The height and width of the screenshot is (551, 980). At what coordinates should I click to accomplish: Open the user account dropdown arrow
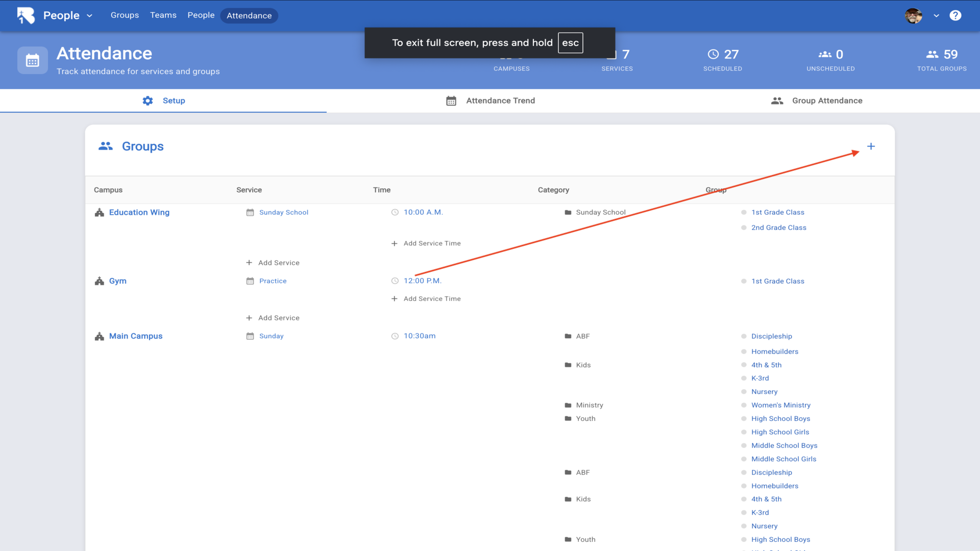pyautogui.click(x=936, y=15)
